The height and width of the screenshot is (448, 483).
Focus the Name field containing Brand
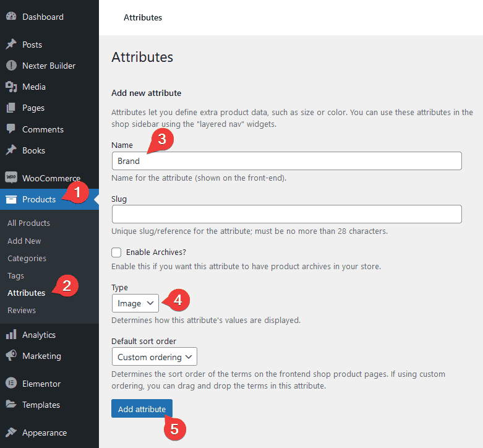click(x=287, y=161)
